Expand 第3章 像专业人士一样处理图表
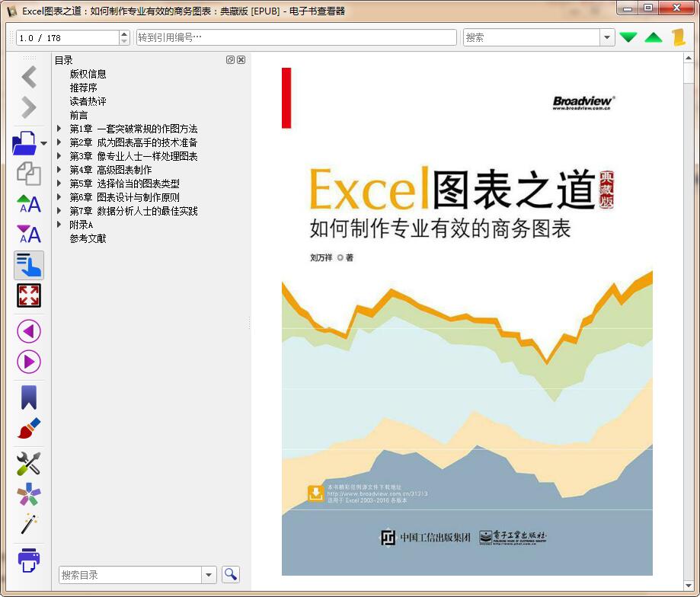The width and height of the screenshot is (700, 597). point(59,156)
